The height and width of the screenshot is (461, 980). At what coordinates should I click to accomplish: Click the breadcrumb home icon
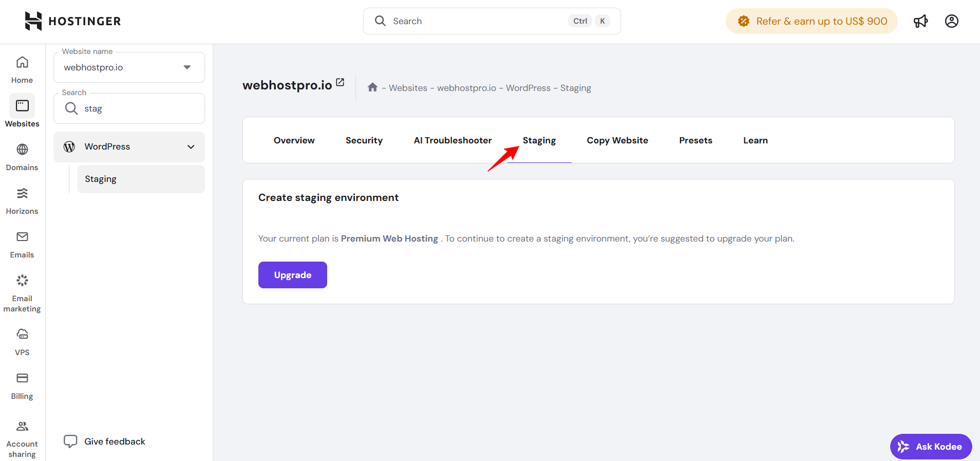pyautogui.click(x=373, y=87)
